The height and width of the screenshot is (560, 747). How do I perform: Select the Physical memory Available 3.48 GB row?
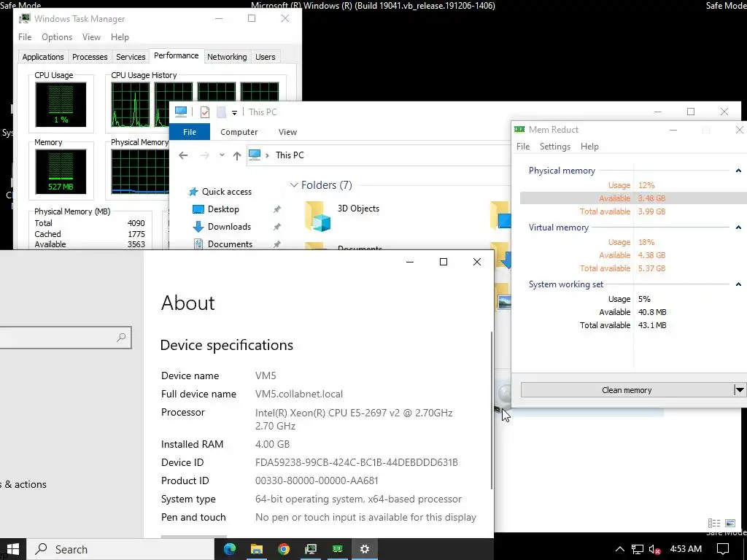634,198
